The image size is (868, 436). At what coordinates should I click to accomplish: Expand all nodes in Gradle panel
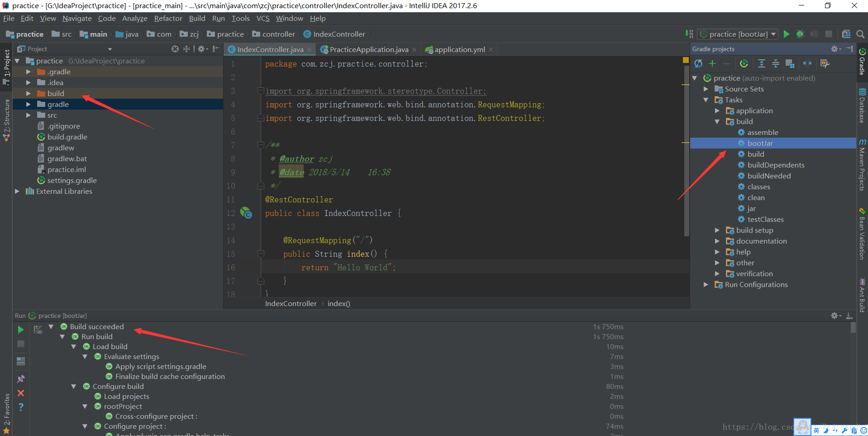[x=762, y=63]
